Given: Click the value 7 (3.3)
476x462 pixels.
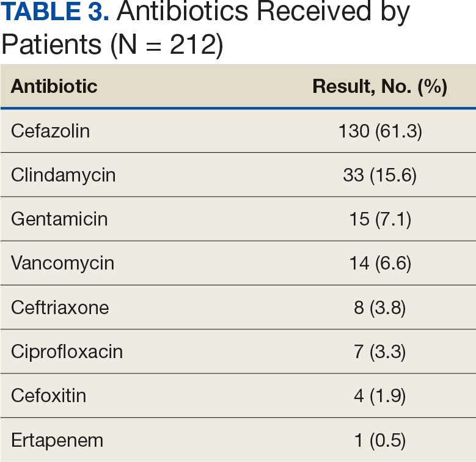Looking at the screenshot, I should pyautogui.click(x=379, y=351).
